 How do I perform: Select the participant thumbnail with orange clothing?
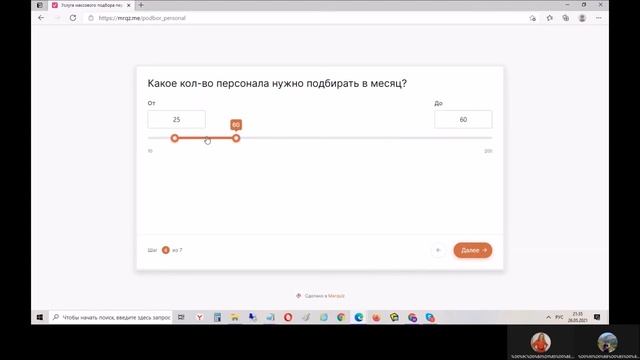point(541,342)
